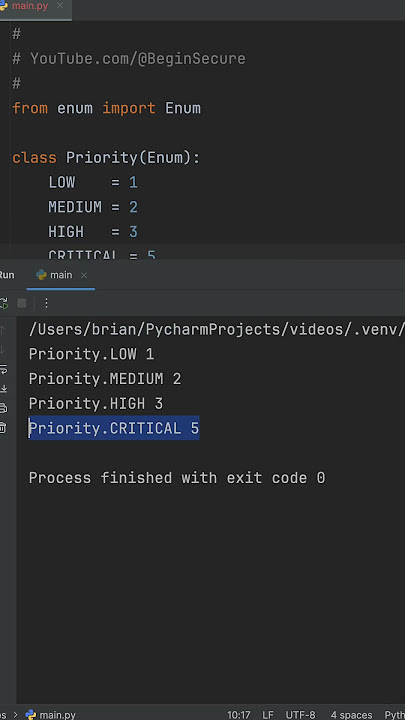The height and width of the screenshot is (720, 405).
Task: Open the Run toolbar three-dots menu
Action: point(46,303)
